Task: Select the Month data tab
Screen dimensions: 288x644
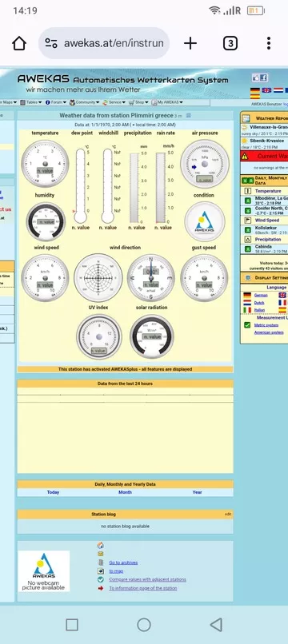Action: 125,492
